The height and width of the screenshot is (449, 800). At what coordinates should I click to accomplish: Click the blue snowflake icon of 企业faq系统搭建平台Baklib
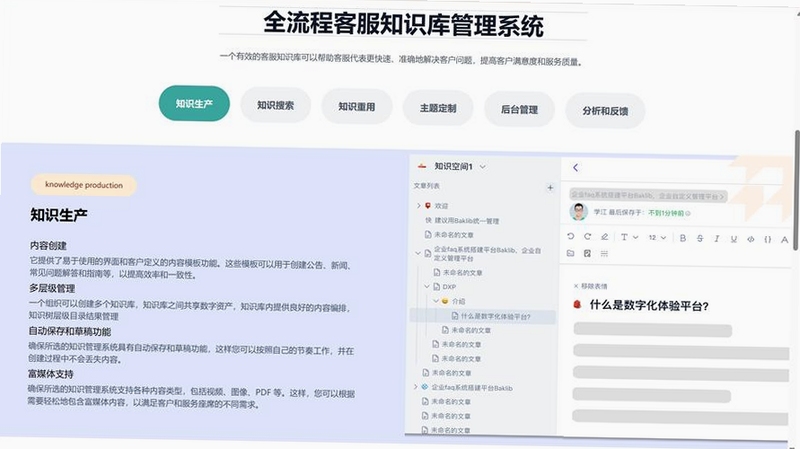(x=424, y=387)
